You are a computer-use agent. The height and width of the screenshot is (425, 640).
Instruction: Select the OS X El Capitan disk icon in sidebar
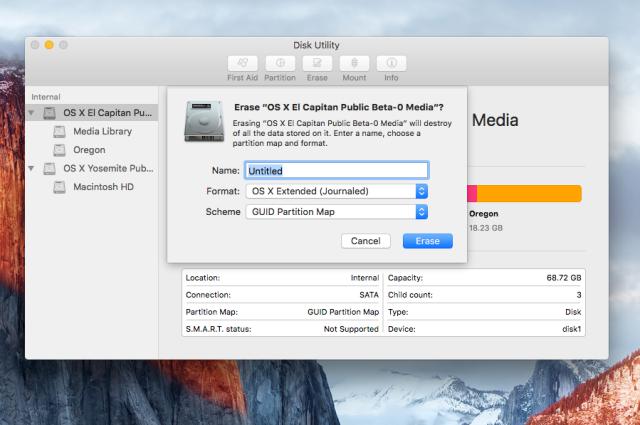point(49,113)
